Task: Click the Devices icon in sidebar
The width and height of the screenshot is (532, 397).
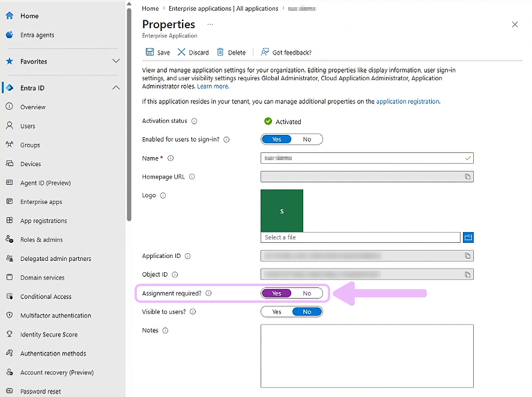Action: pos(10,163)
